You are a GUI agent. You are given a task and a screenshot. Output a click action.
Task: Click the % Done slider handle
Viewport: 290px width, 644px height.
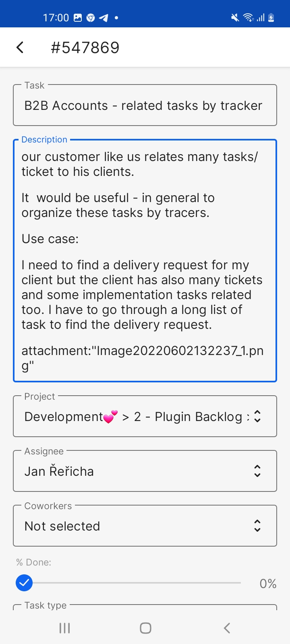24,583
